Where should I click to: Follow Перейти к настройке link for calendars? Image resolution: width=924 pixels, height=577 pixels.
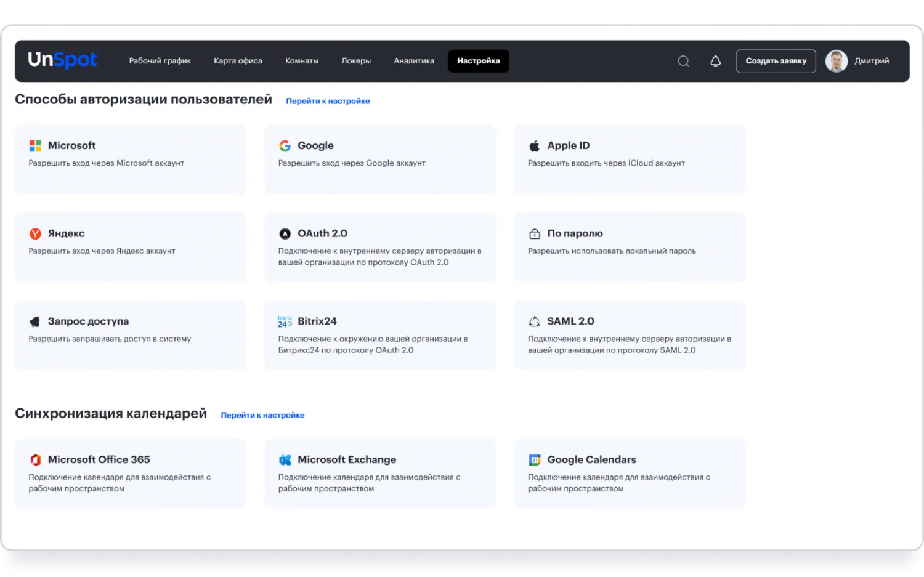[262, 415]
